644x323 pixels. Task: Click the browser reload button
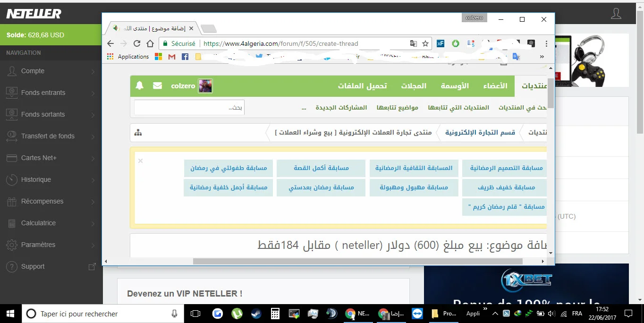pyautogui.click(x=137, y=43)
